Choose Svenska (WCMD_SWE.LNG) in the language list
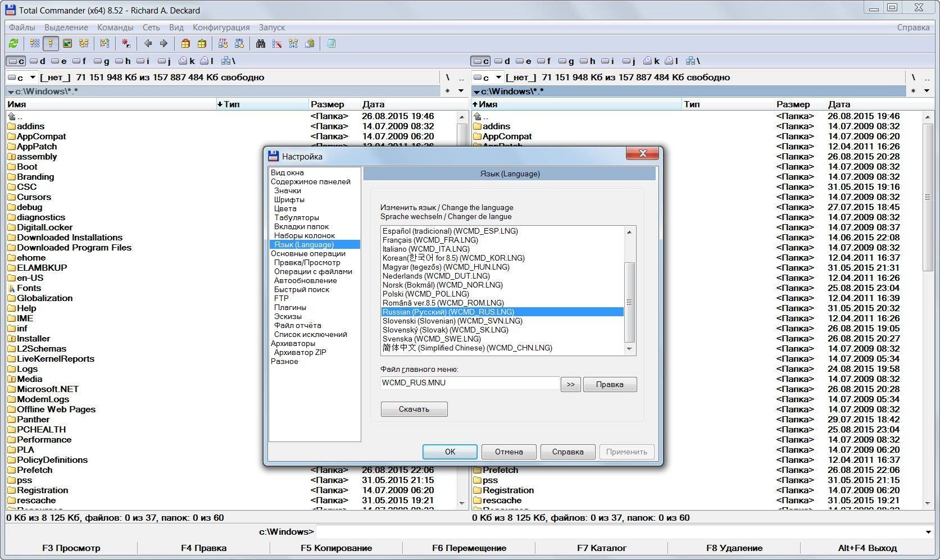The image size is (940, 560). click(432, 339)
